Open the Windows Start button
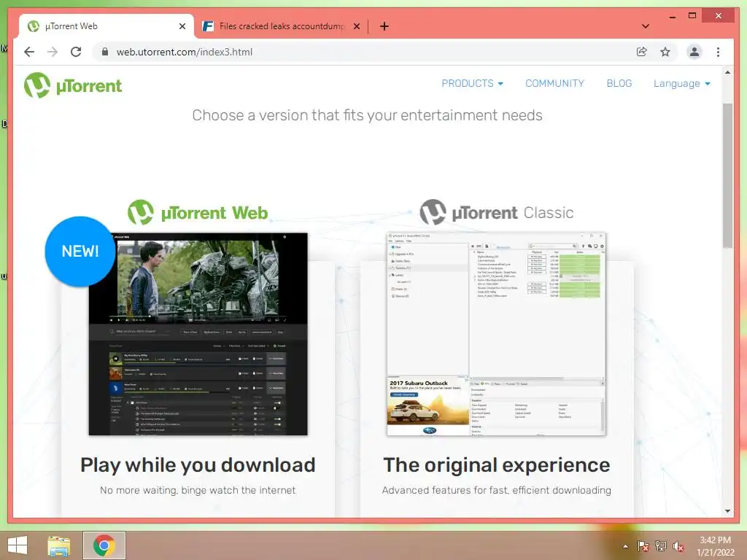Image resolution: width=747 pixels, height=560 pixels. click(18, 545)
